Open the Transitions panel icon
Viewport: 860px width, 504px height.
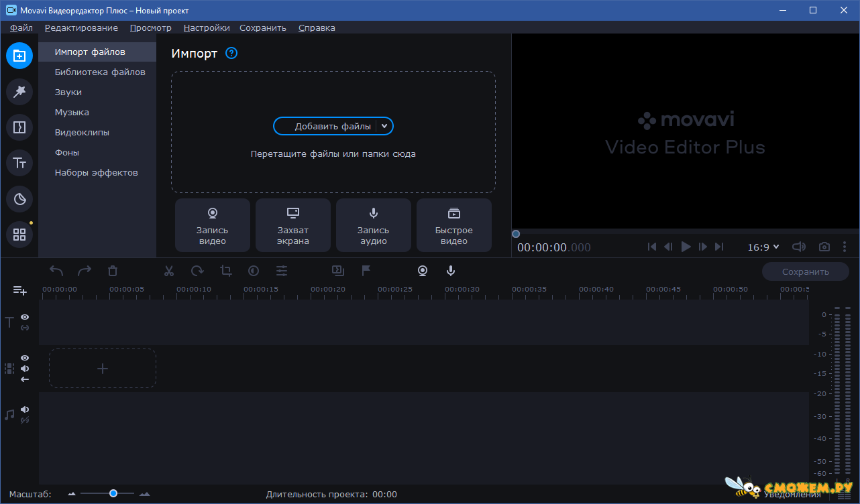(19, 127)
